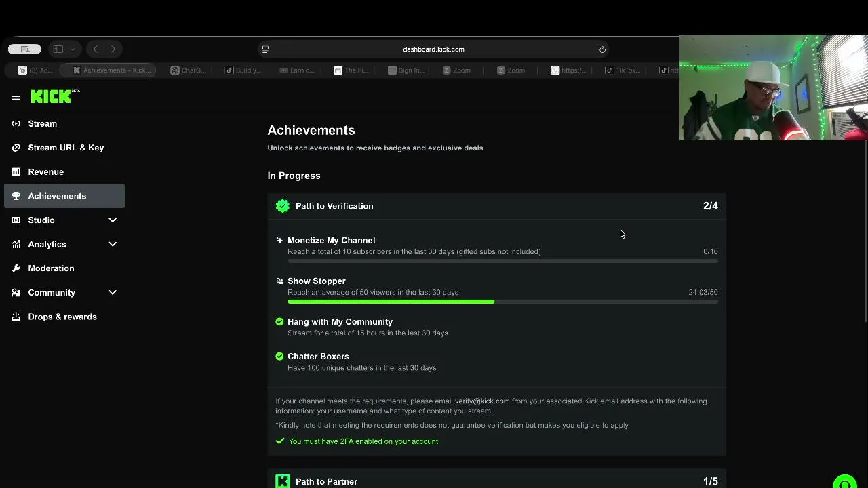The width and height of the screenshot is (868, 488).
Task: Click the green chat bubble button
Action: [845, 482]
